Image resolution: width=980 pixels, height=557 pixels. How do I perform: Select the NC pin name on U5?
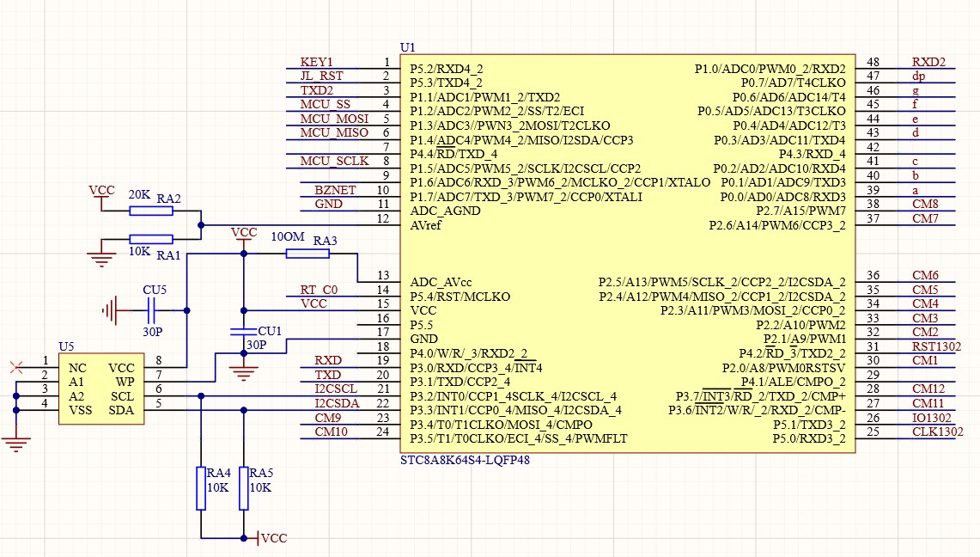coord(77,368)
